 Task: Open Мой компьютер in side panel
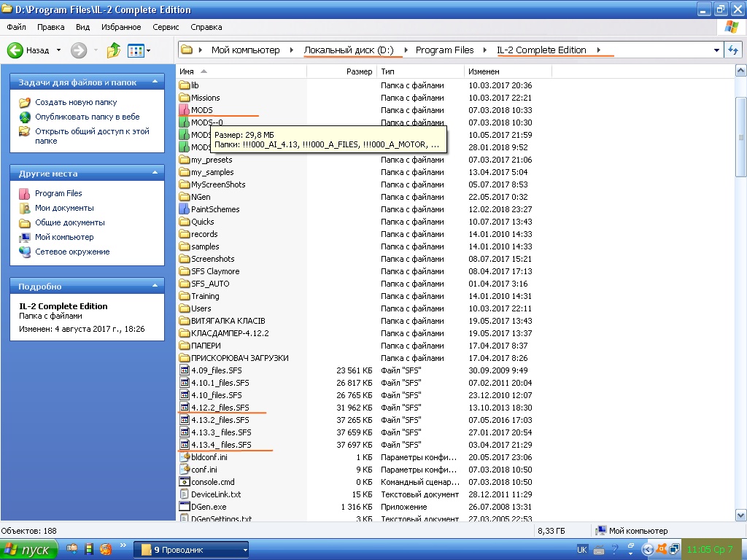64,237
